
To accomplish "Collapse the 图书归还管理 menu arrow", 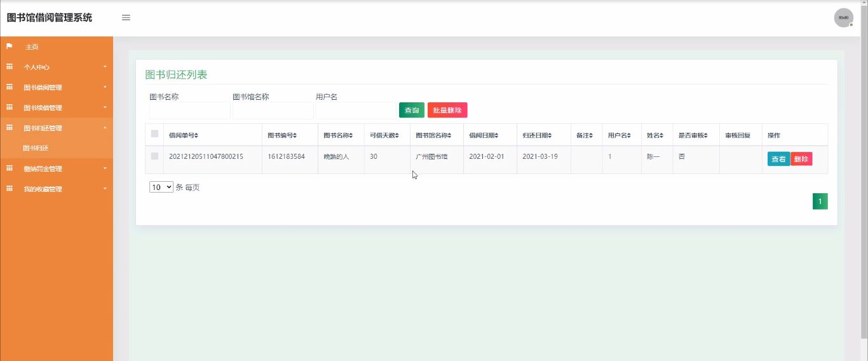I will pyautogui.click(x=105, y=128).
